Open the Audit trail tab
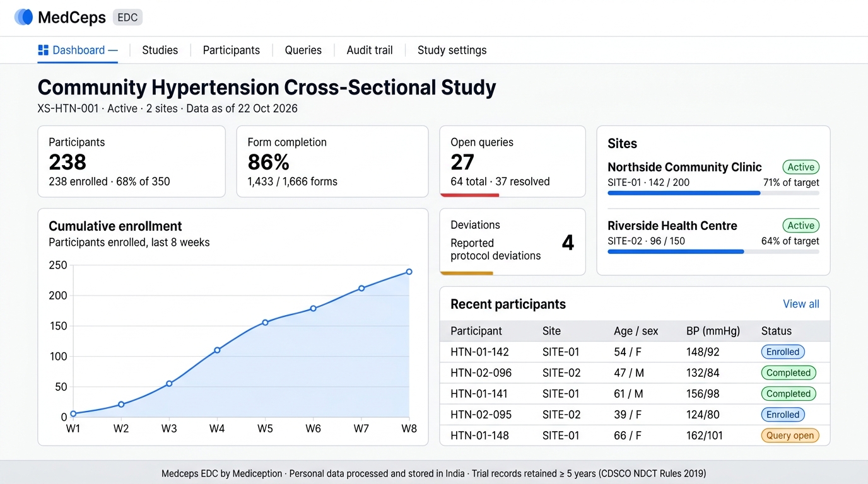This screenshot has height=484, width=868. [370, 50]
